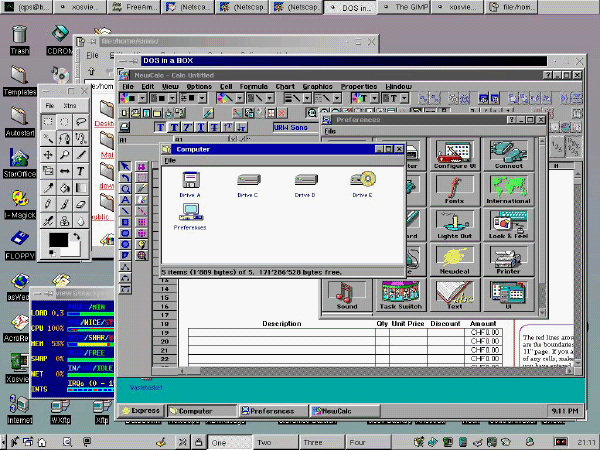
Task: Select the GIMP eraser tool
Action: tap(81, 204)
